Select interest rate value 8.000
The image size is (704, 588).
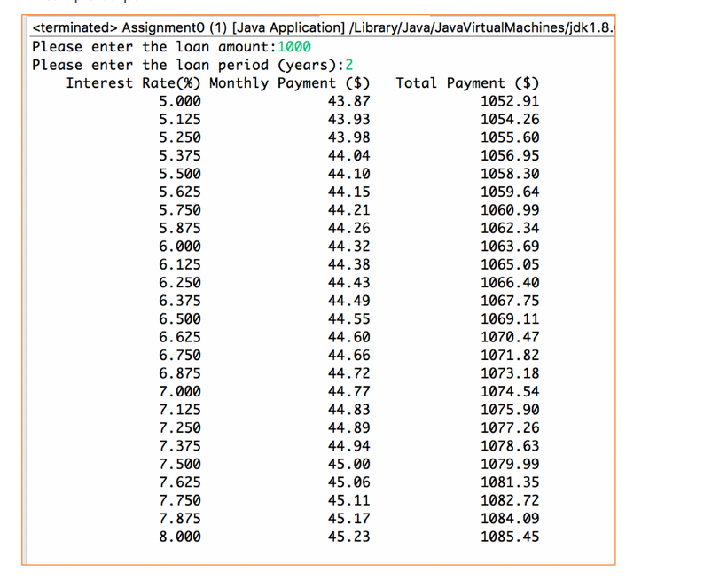[180, 537]
